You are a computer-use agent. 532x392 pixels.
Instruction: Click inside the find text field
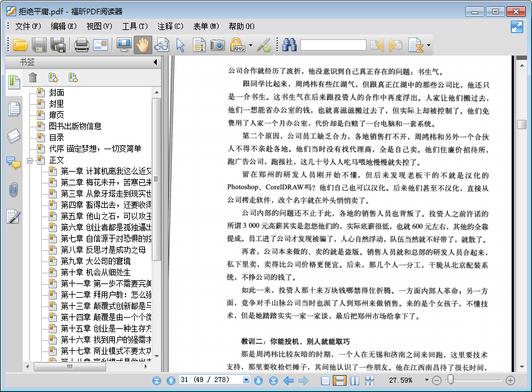(x=333, y=45)
